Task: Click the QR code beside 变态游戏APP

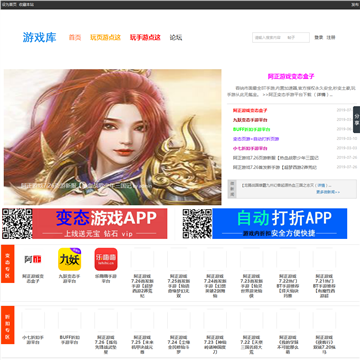Action: [x=17, y=224]
